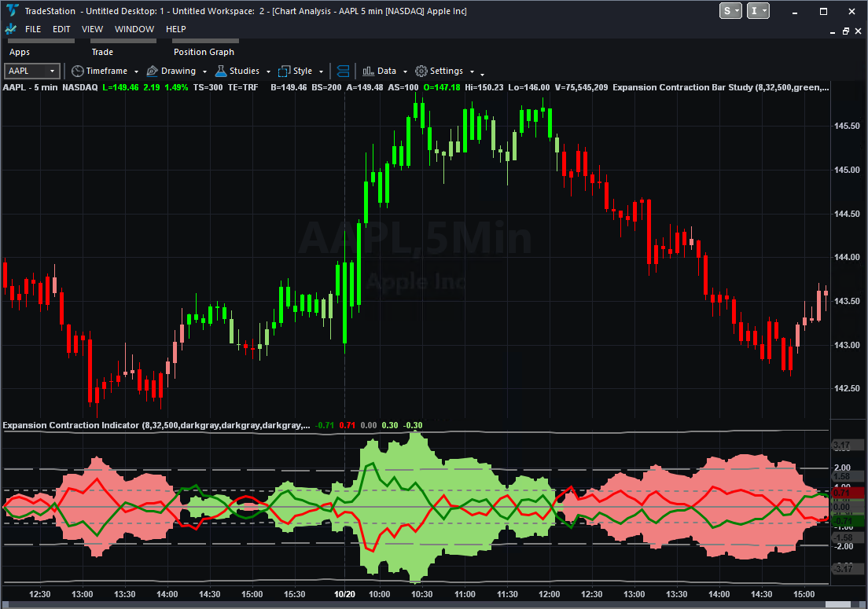Click the 'Hi=150.23' high value
868x609 pixels.
484,87
